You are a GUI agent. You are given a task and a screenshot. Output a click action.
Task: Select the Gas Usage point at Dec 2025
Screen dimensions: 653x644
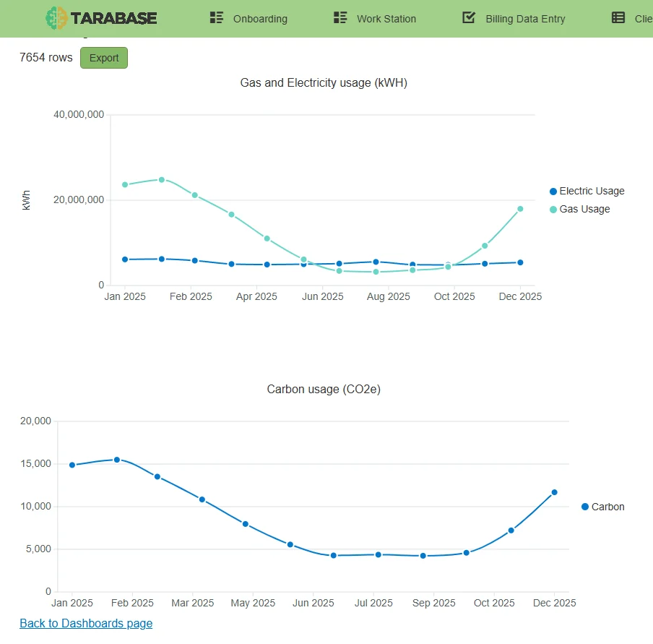tap(520, 209)
